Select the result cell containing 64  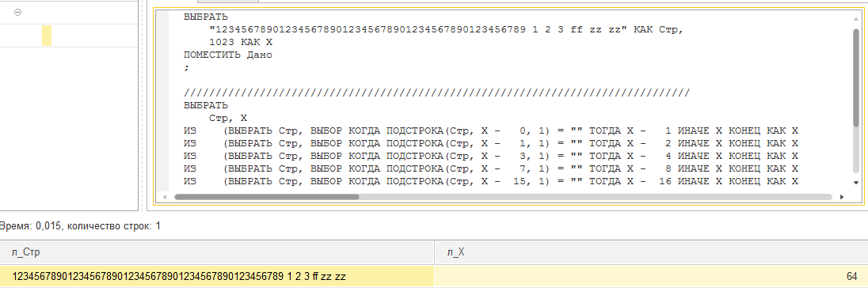(651, 276)
